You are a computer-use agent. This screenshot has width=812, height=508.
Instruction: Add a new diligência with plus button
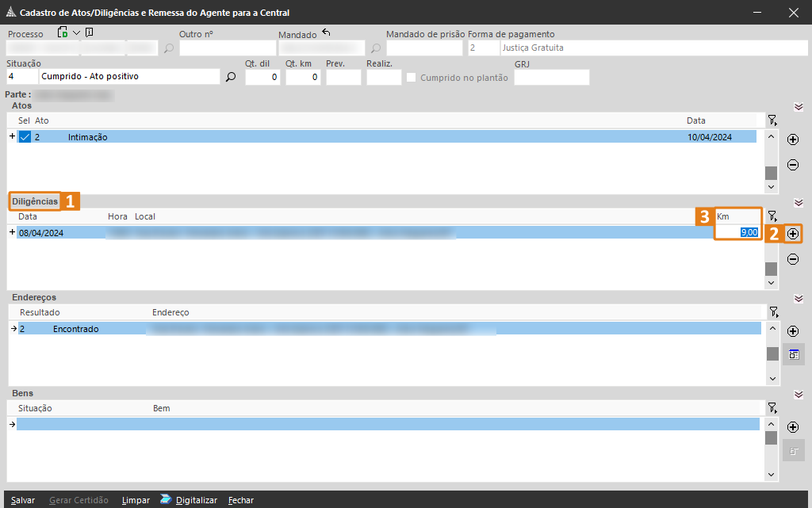click(x=792, y=234)
